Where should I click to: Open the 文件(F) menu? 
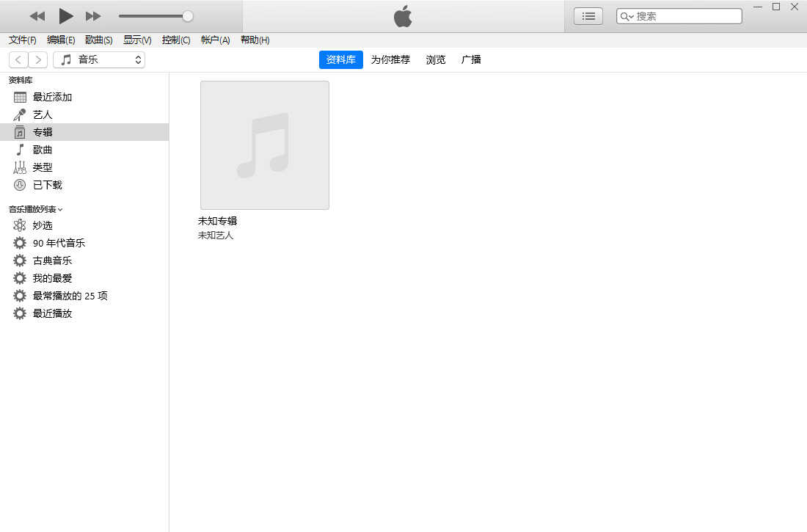pos(23,40)
